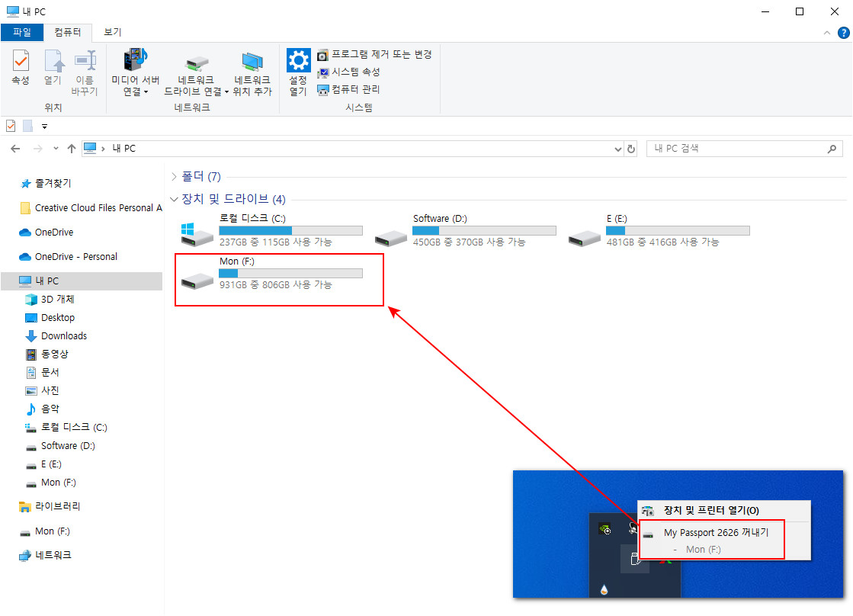Switch to the 보기 ribbon tab

113,33
